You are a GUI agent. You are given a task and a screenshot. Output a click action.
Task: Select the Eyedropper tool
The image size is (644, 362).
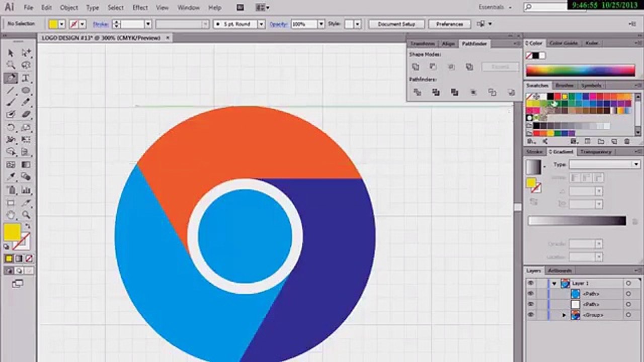coord(11,177)
